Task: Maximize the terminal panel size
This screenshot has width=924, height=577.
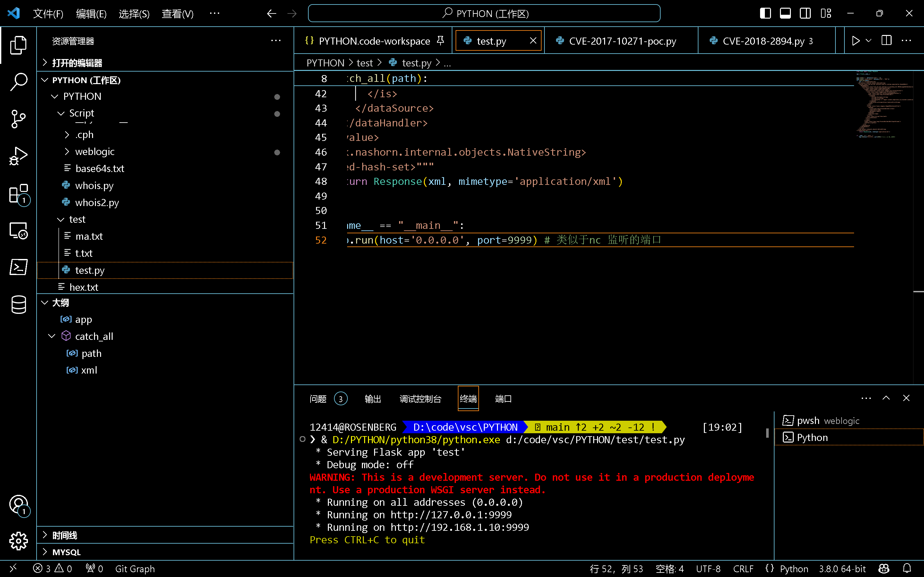Action: tap(886, 398)
